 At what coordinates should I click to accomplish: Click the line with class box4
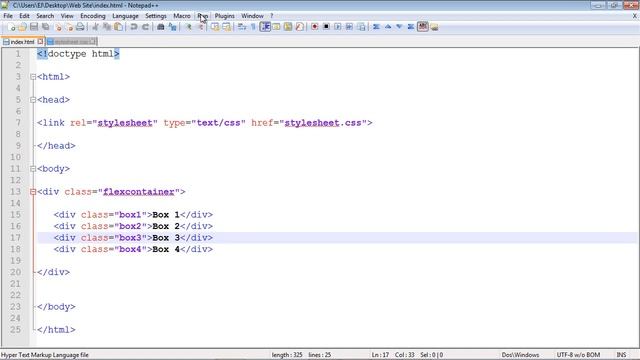pos(133,249)
